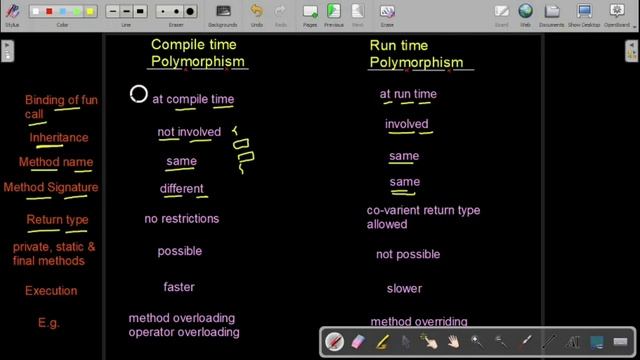640x360 pixels.
Task: Expand the left page thumbnails panel
Action: pos(7,51)
